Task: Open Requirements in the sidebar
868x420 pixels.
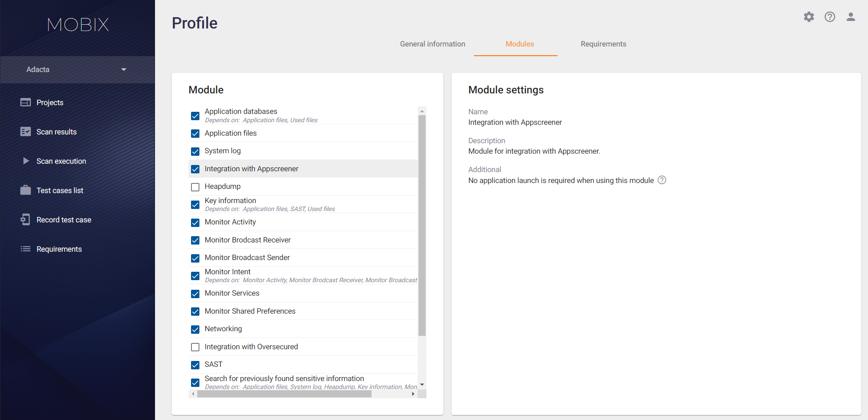Action: pyautogui.click(x=59, y=249)
